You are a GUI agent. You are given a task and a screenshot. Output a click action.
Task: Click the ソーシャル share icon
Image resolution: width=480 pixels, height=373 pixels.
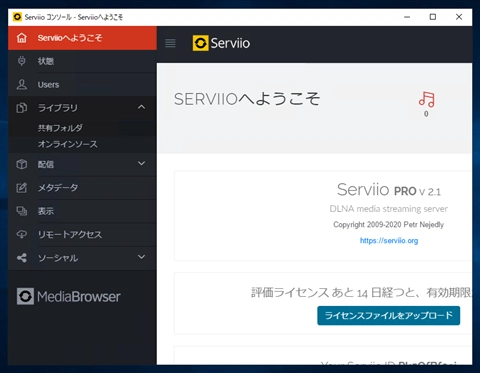click(x=22, y=258)
